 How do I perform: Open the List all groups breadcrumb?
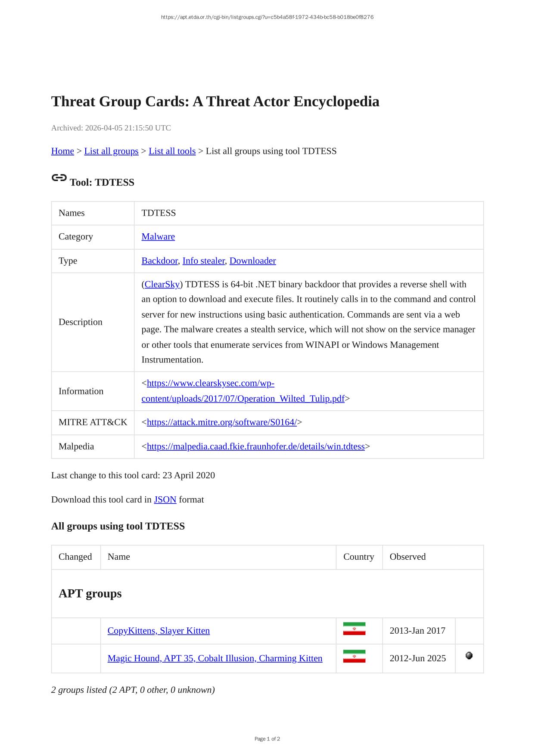(x=111, y=151)
